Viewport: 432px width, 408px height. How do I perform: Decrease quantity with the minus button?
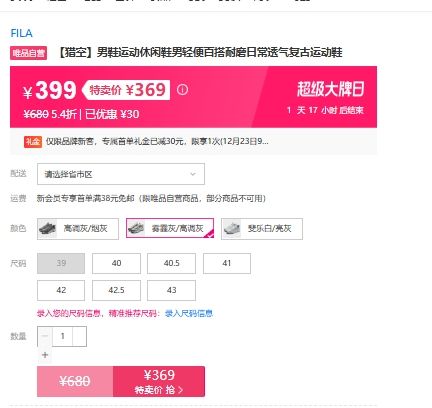45,336
